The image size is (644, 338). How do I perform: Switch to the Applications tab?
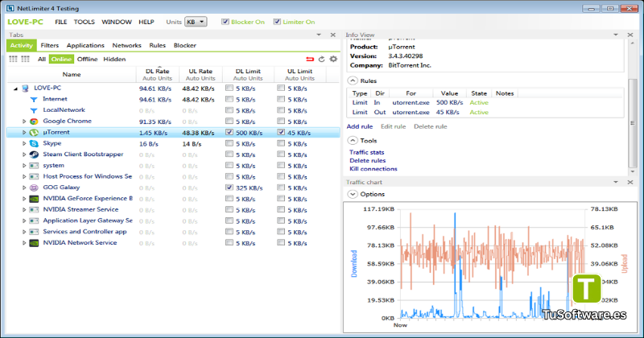click(x=85, y=46)
